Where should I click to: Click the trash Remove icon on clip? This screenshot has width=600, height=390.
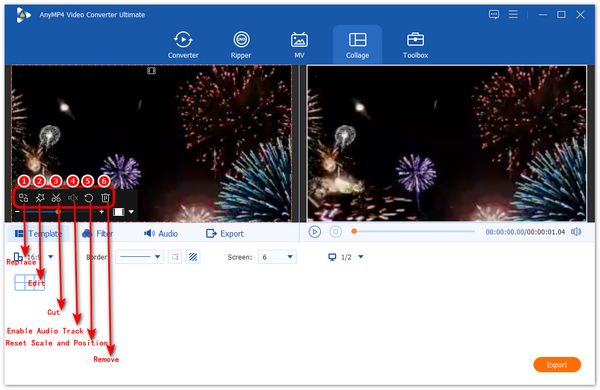click(x=105, y=198)
